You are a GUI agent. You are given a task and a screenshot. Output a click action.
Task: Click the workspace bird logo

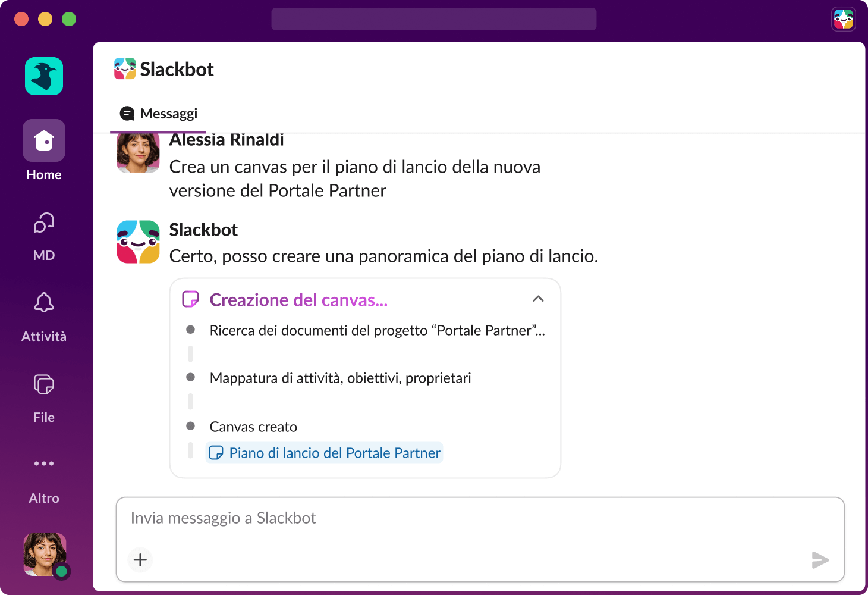43,76
